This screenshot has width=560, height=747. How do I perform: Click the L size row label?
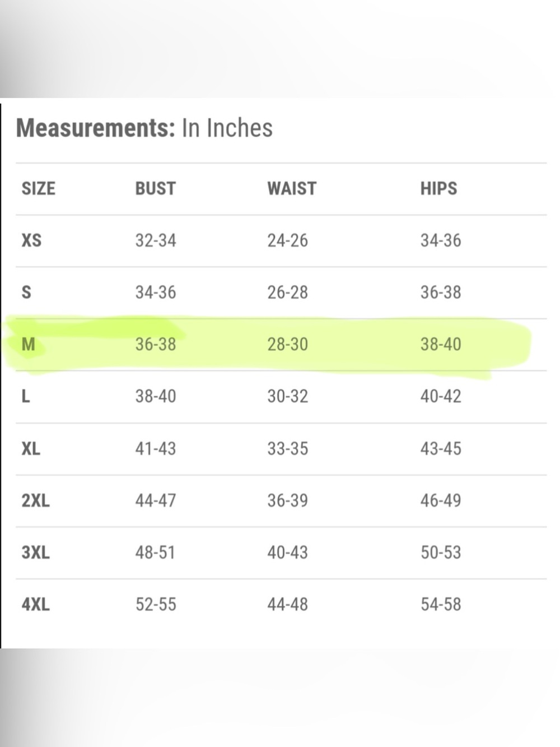point(26,396)
